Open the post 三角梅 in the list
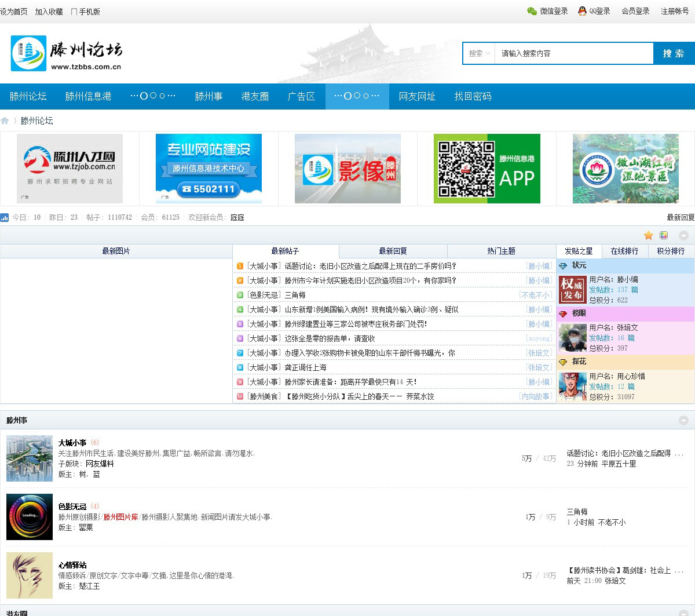Image resolution: width=695 pixels, height=616 pixels. click(295, 295)
